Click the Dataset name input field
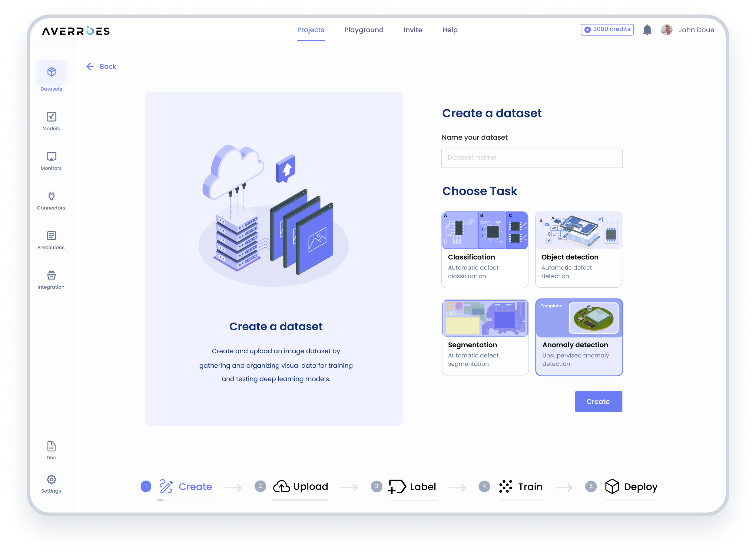The image size is (756, 555). point(532,157)
